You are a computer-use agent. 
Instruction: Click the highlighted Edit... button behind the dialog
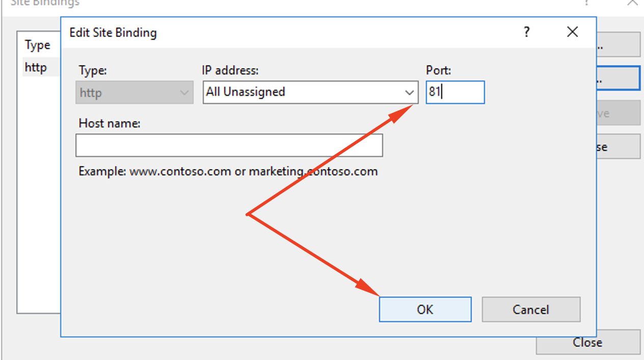point(618,79)
